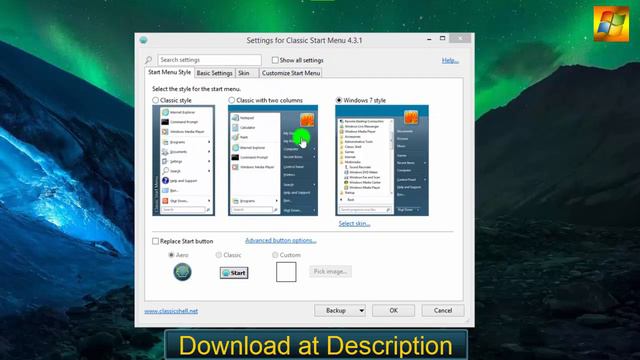Viewport: 640px width, 360px height.
Task: Select the Classic style radio button
Action: [x=156, y=100]
